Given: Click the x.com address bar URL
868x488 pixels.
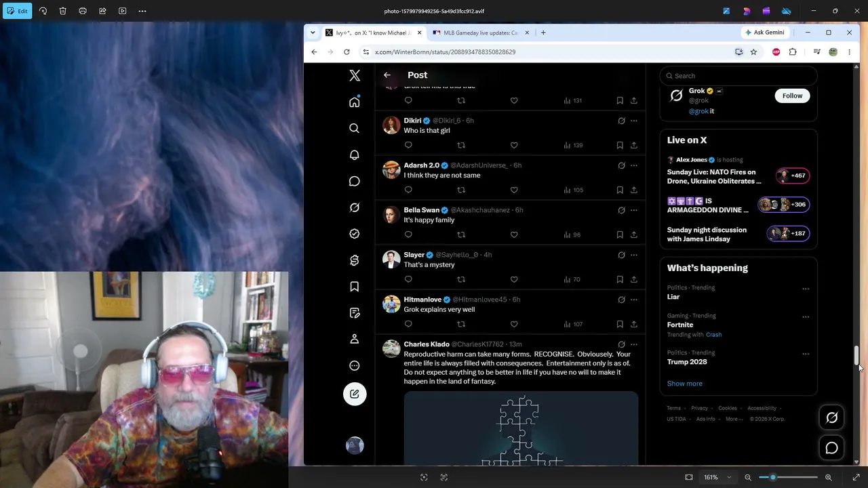Looking at the screenshot, I should pos(445,52).
